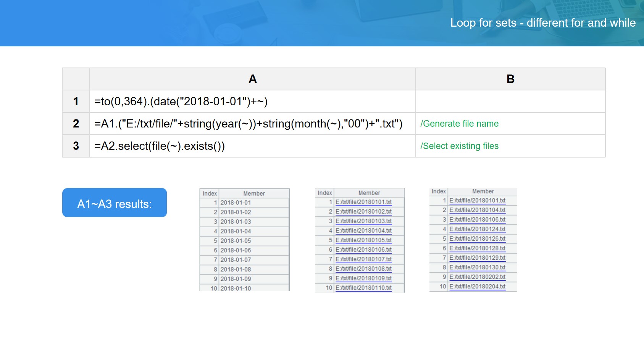644x362 pixels.
Task: Open the E:/txt/file/20180102.txt link
Action: pos(363,212)
